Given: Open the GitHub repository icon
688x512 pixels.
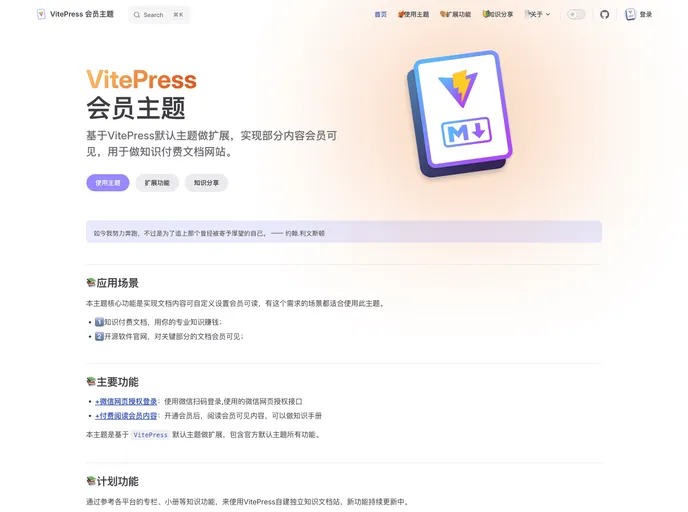Looking at the screenshot, I should 605,14.
